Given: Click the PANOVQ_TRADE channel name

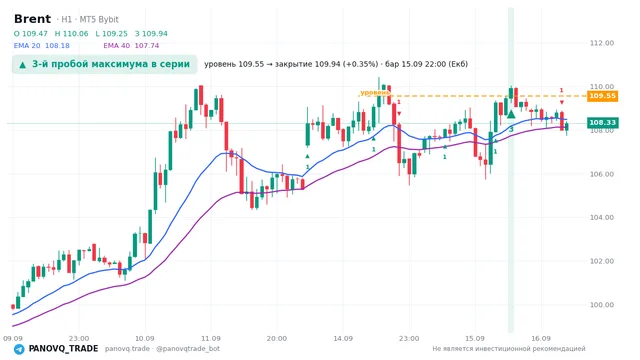Looking at the screenshot, I should tap(63, 349).
